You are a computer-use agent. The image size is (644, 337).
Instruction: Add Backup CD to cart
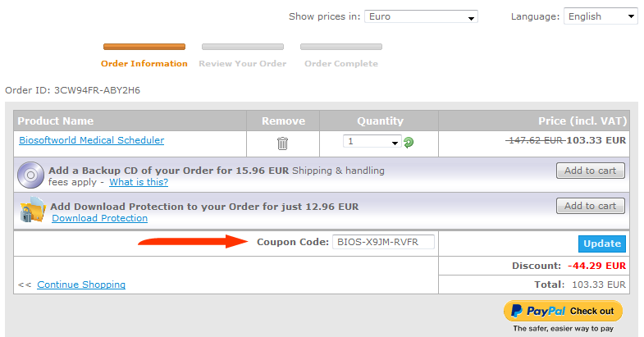[x=591, y=171]
